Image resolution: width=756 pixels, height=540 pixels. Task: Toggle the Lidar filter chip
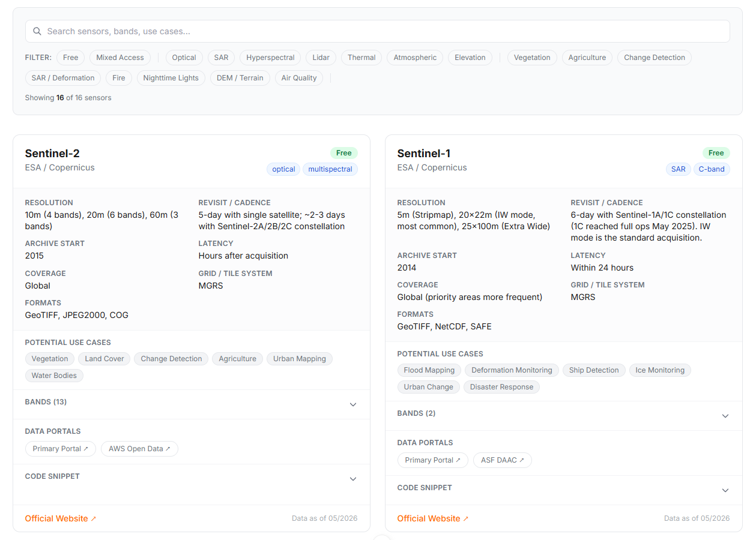coord(321,58)
